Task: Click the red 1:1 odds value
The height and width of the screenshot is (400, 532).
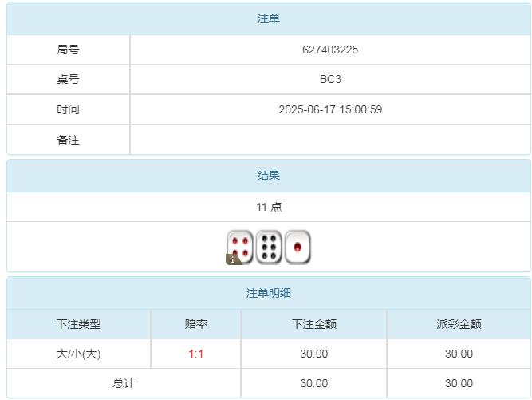Action: click(x=196, y=354)
